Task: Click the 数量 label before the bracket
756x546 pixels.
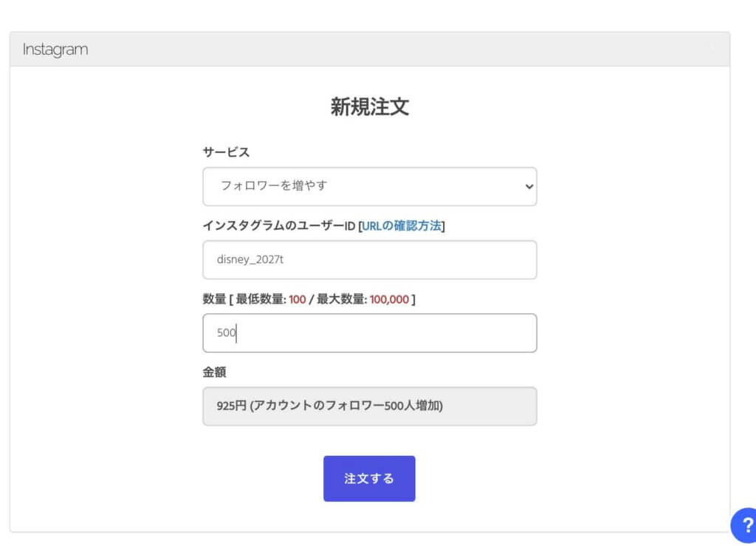Action: point(214,299)
